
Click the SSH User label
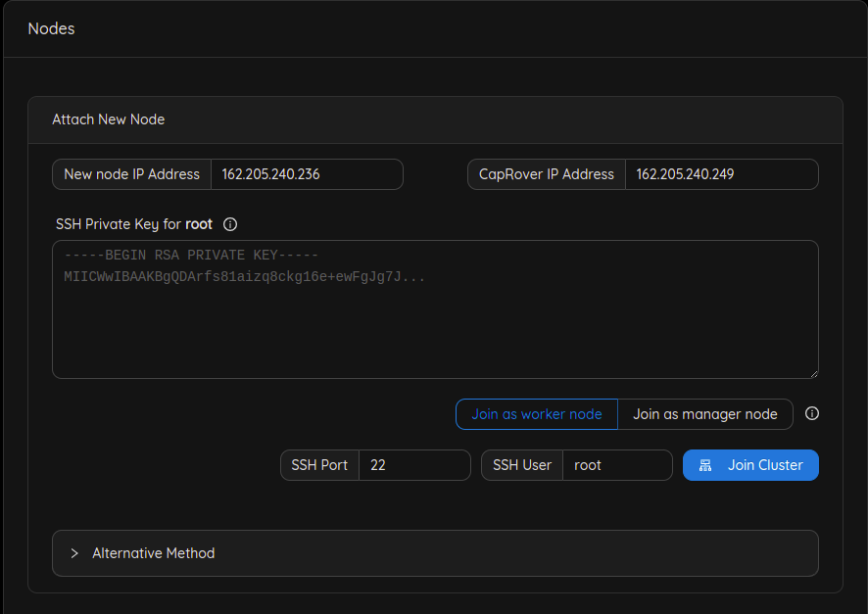522,465
